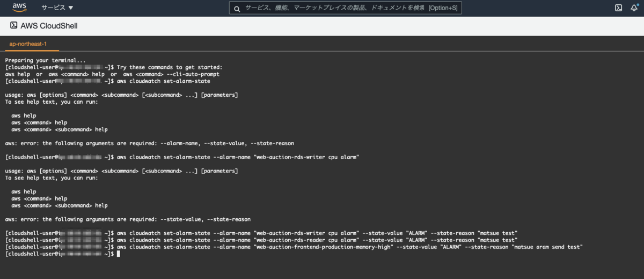Viewport: 644px width, 279px height.
Task: Click the magnifier icon in the search bar
Action: (x=237, y=8)
